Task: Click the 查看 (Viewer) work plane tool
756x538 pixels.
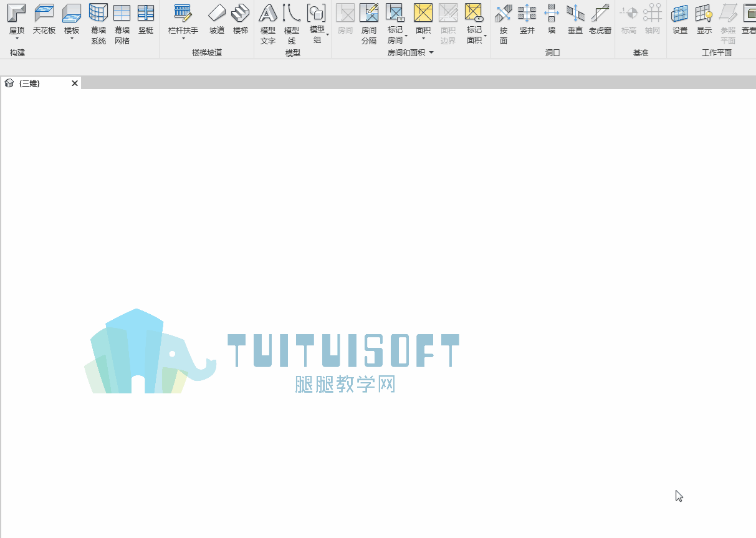Action: 749,19
